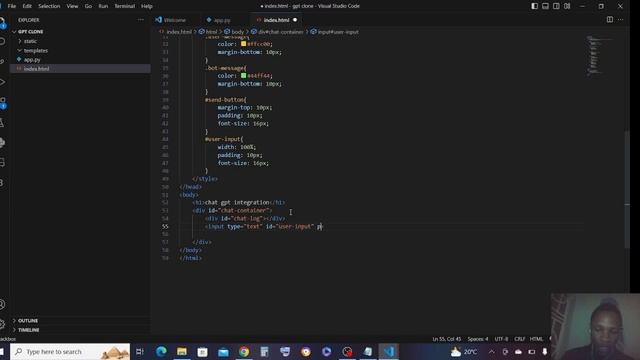
Task: Click the #ffcc00 yellow color swatch
Action: point(243,44)
